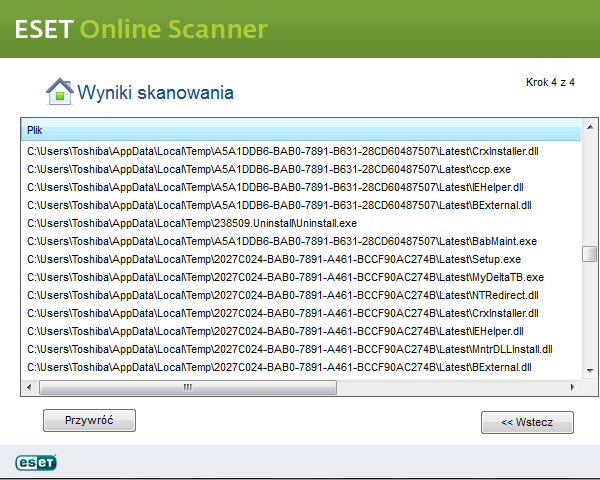600x480 pixels.
Task: Select the MyDeltaTB.exe file row
Action: coord(301,277)
